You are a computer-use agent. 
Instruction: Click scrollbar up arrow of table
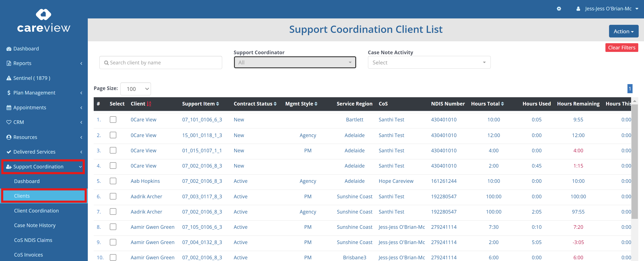click(x=634, y=101)
